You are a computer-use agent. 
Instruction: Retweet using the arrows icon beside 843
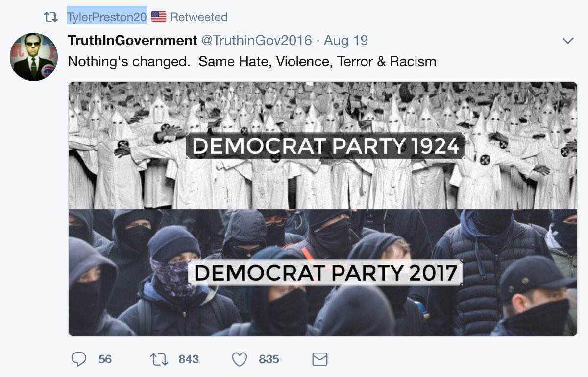159,360
